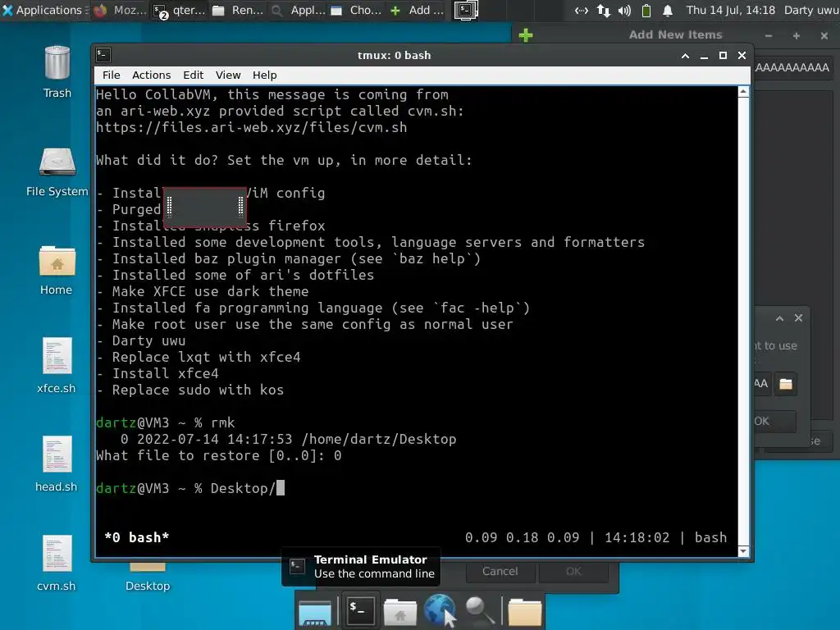
Task: Roll up the small right-side dialog with caret
Action: [779, 318]
